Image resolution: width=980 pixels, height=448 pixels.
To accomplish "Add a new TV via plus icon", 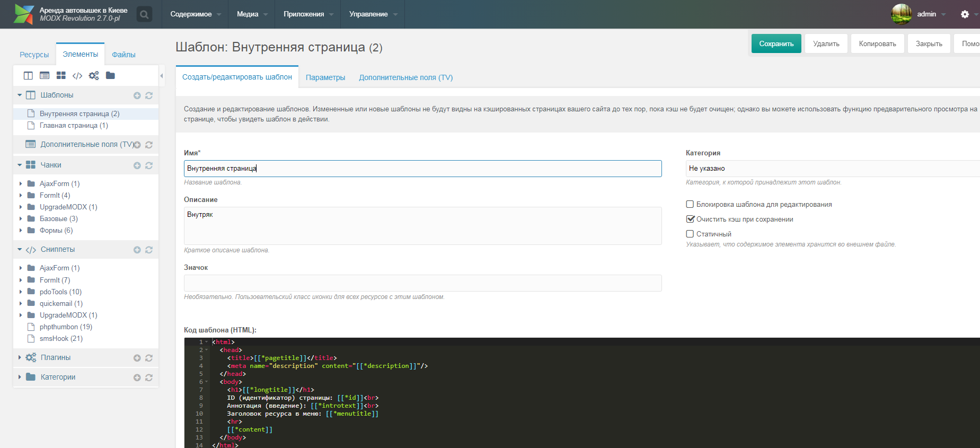I will point(137,145).
